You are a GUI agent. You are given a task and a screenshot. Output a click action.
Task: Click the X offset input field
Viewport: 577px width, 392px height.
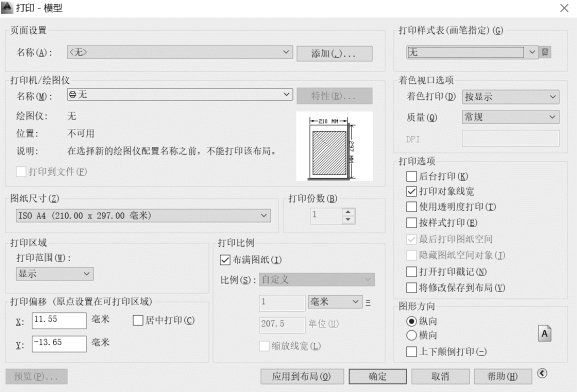(59, 320)
